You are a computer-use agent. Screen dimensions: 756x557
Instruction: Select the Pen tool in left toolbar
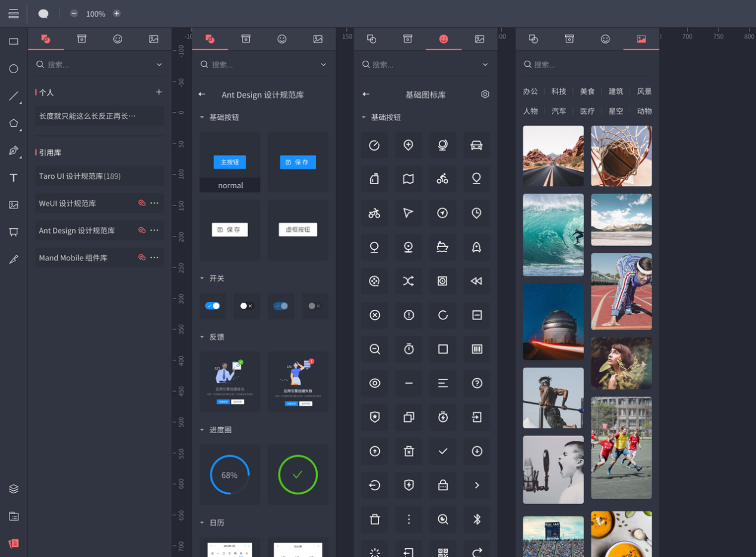[13, 150]
